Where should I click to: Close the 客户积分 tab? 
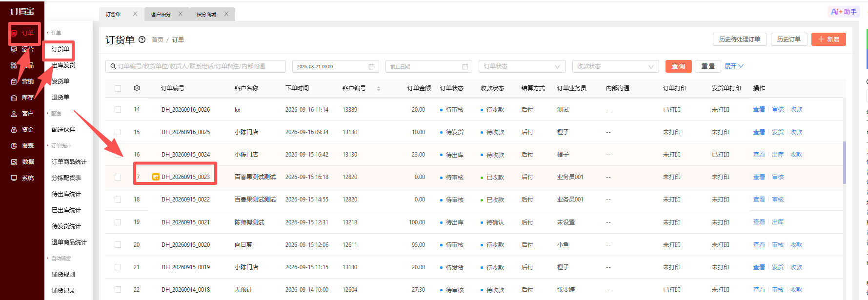coord(181,14)
